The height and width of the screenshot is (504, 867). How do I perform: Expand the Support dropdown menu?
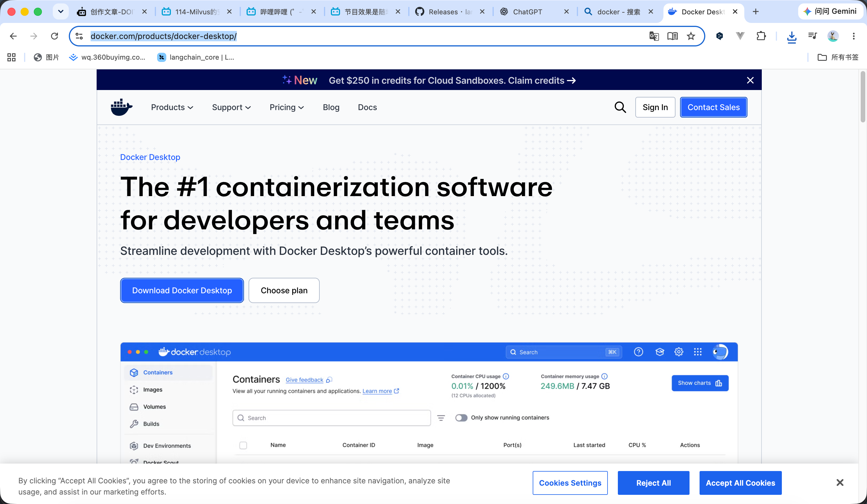click(231, 107)
